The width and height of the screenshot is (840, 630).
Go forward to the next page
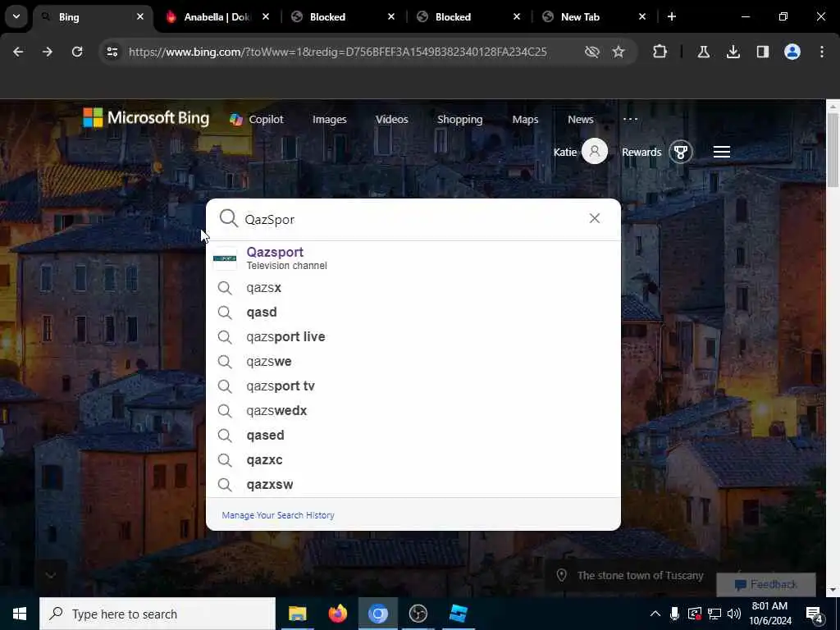(48, 52)
